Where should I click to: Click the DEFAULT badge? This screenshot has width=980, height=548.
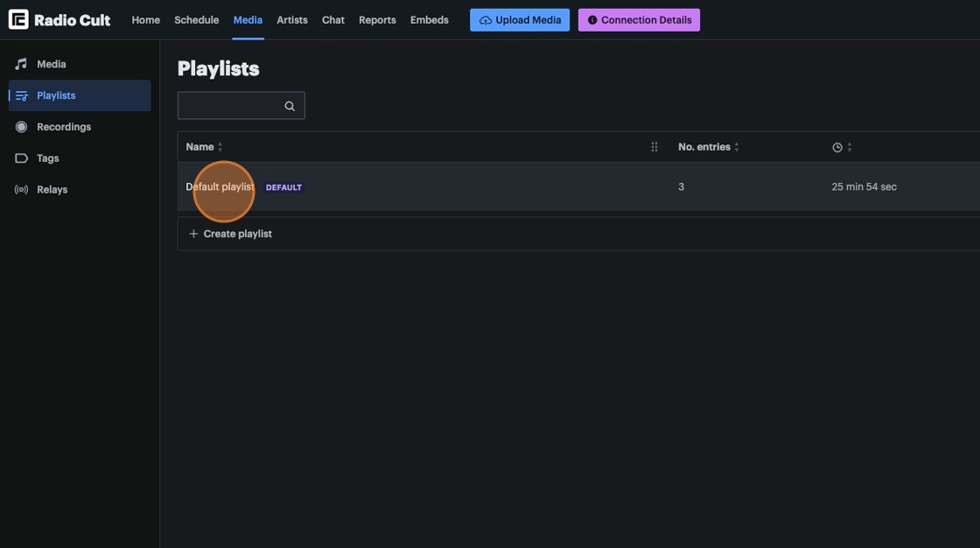283,187
